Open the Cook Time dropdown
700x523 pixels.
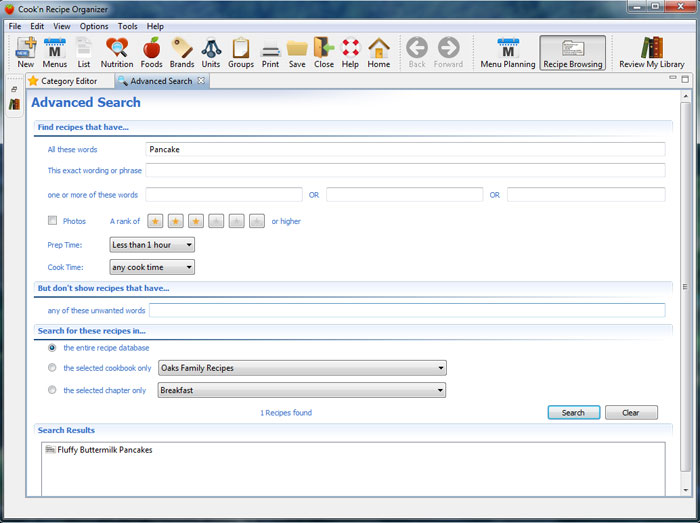(x=152, y=267)
